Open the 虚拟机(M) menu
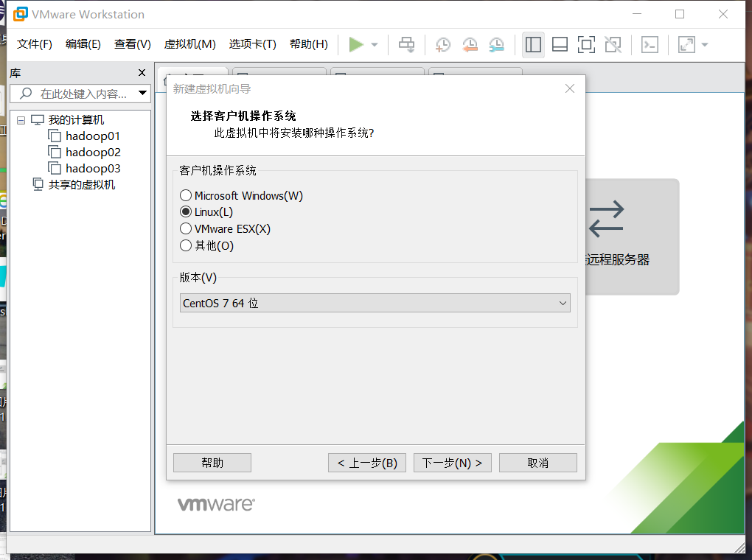This screenshot has height=560, width=752. click(190, 44)
